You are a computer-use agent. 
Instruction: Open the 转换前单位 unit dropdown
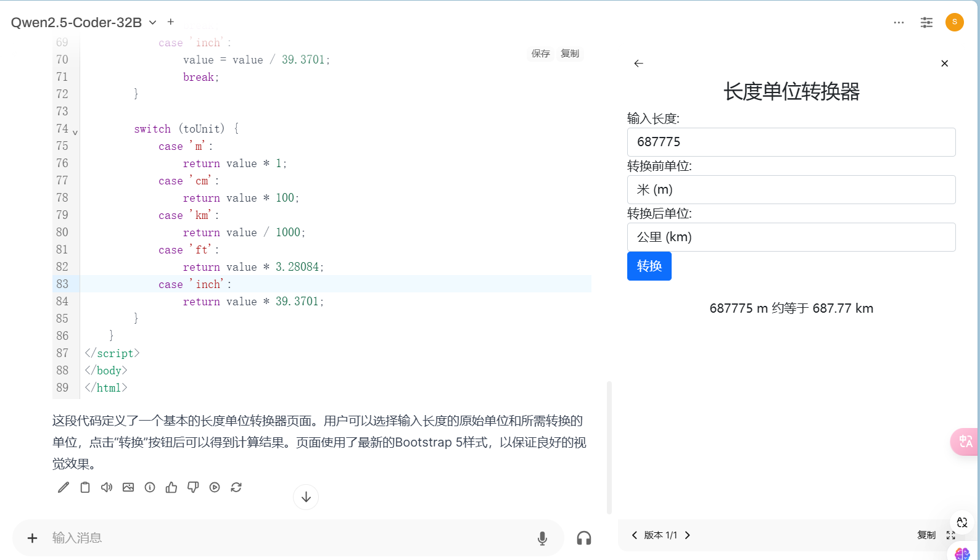pyautogui.click(x=791, y=190)
